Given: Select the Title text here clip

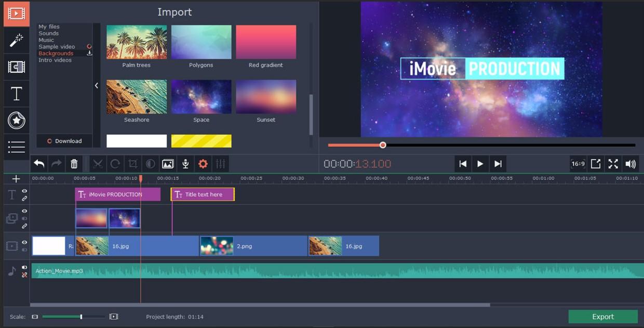Looking at the screenshot, I should [x=203, y=194].
